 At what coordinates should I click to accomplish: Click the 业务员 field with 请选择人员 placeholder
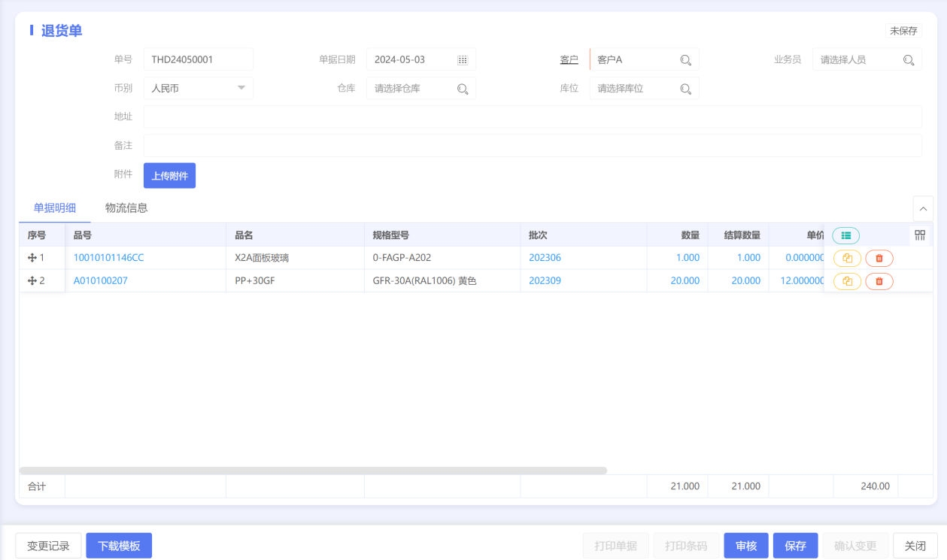point(867,59)
